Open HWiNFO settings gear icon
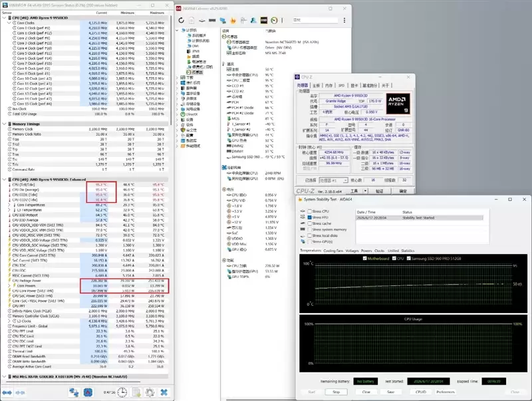This screenshot has height=401, width=532. click(x=150, y=392)
